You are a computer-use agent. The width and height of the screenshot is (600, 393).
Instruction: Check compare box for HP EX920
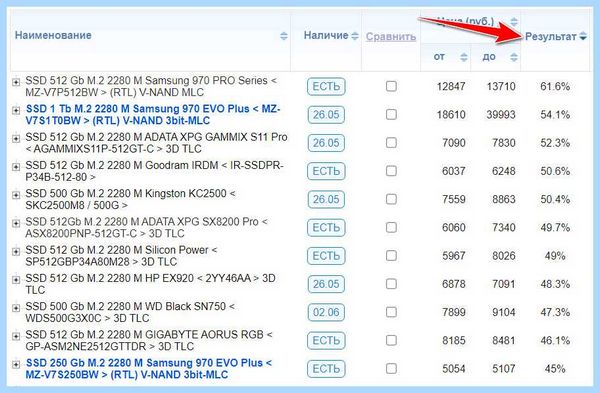pos(391,284)
